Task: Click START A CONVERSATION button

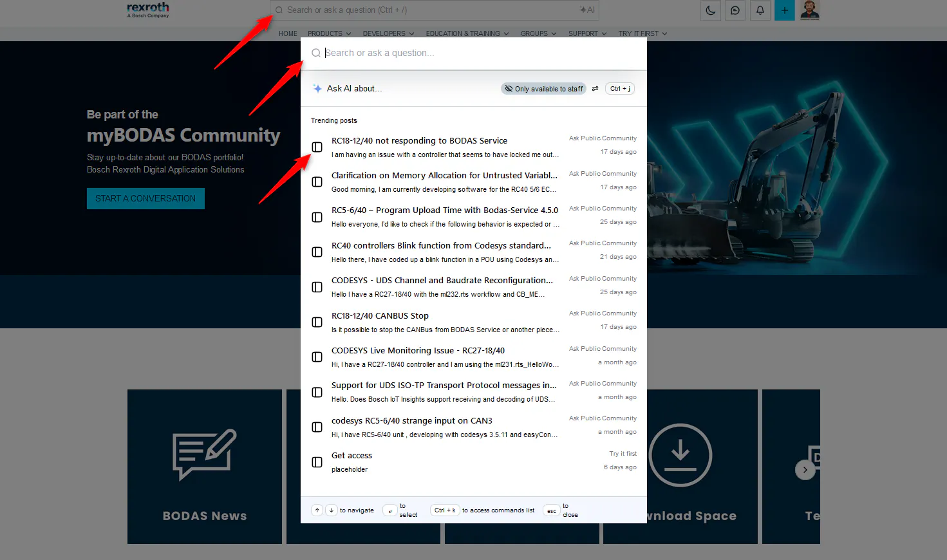Action: 145,198
